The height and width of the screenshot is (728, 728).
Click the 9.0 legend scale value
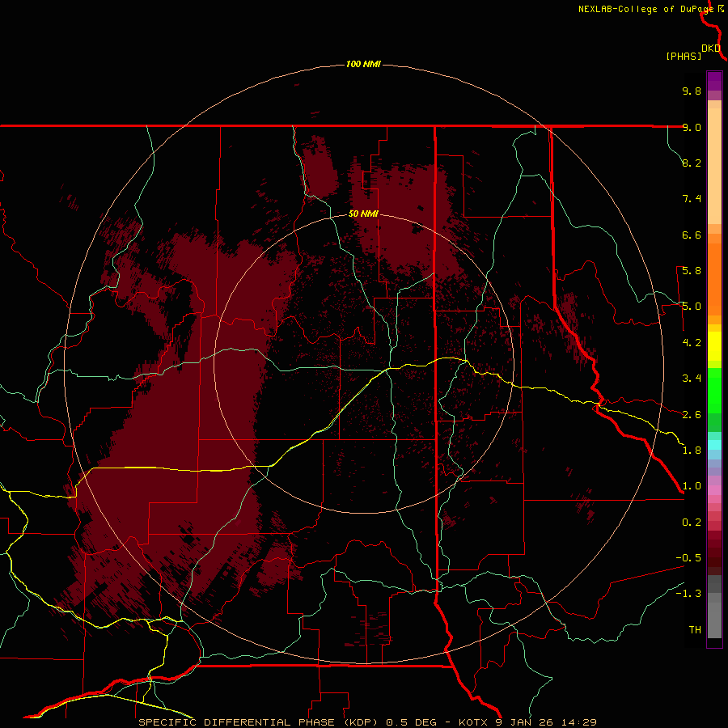click(x=692, y=127)
